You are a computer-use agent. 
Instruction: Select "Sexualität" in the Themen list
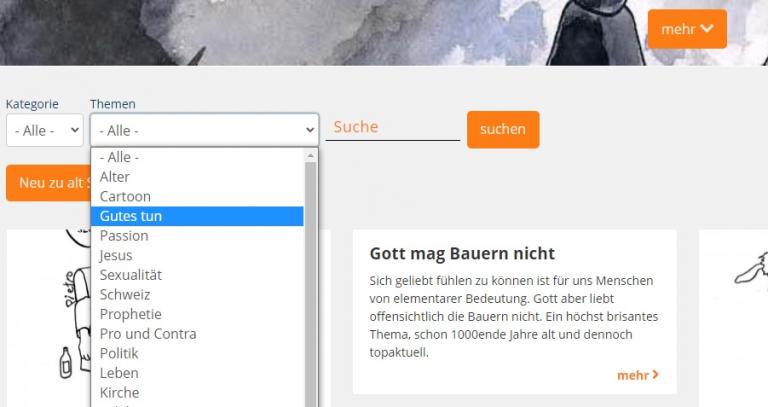(130, 275)
